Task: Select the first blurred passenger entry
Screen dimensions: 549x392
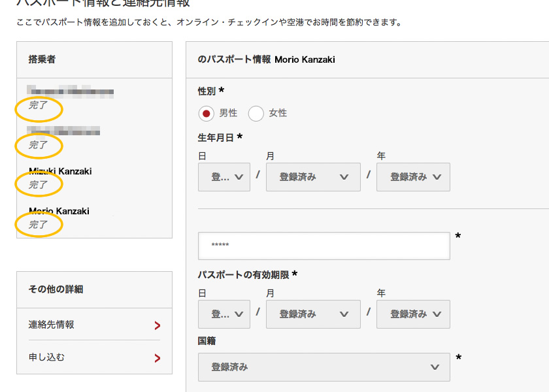Action: (71, 91)
